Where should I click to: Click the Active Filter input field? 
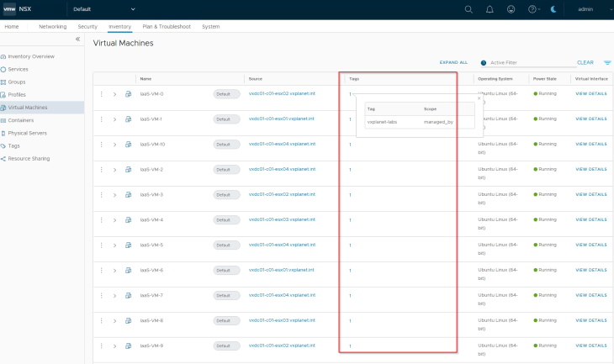pos(528,62)
